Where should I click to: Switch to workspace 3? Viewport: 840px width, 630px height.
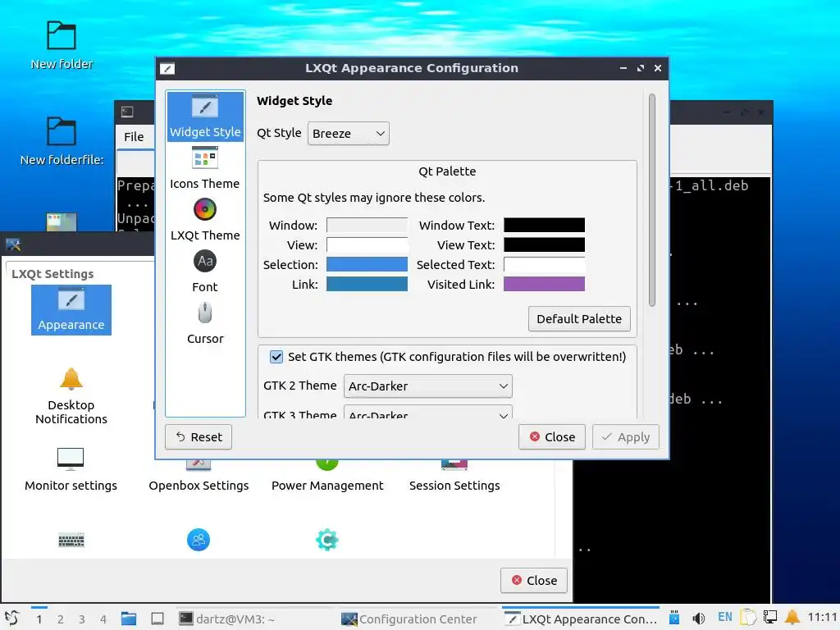[82, 619]
